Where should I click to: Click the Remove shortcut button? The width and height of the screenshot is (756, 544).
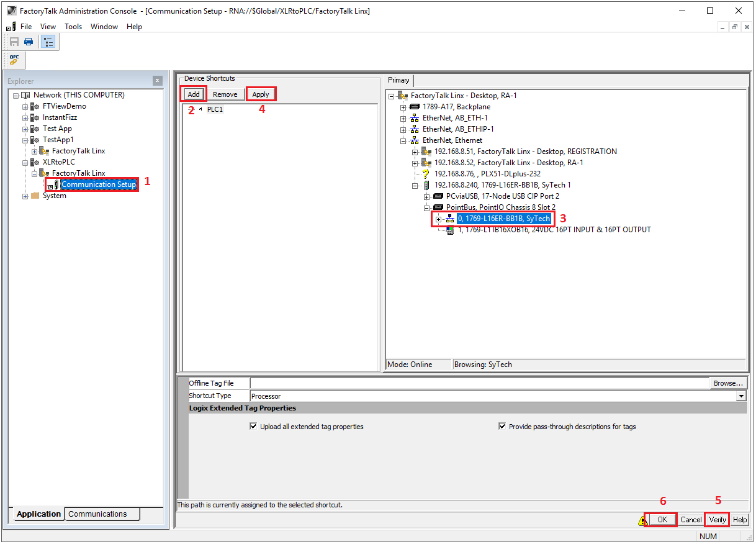coord(225,94)
